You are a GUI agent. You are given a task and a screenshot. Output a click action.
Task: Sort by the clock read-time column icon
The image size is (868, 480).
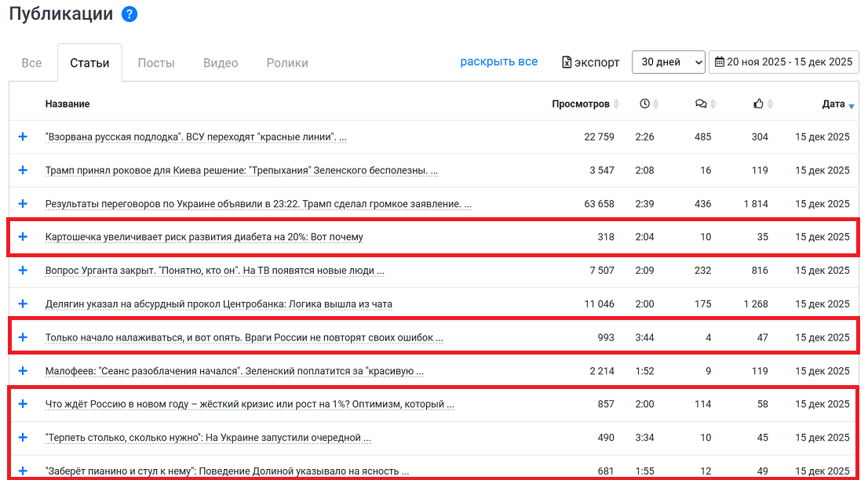click(645, 104)
